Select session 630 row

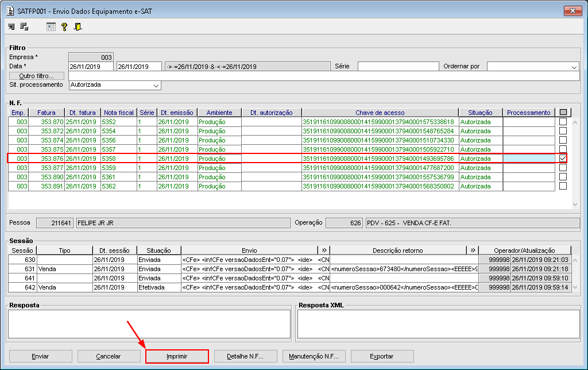289,260
